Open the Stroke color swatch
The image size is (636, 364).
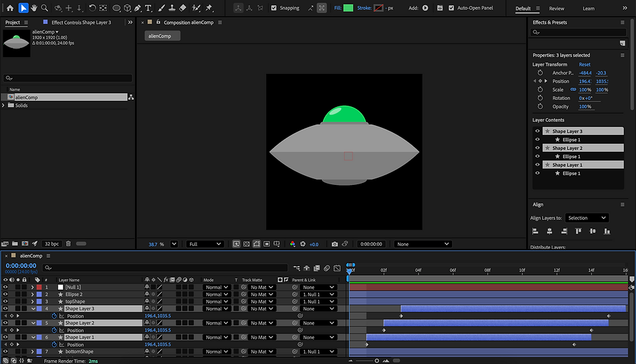click(378, 8)
